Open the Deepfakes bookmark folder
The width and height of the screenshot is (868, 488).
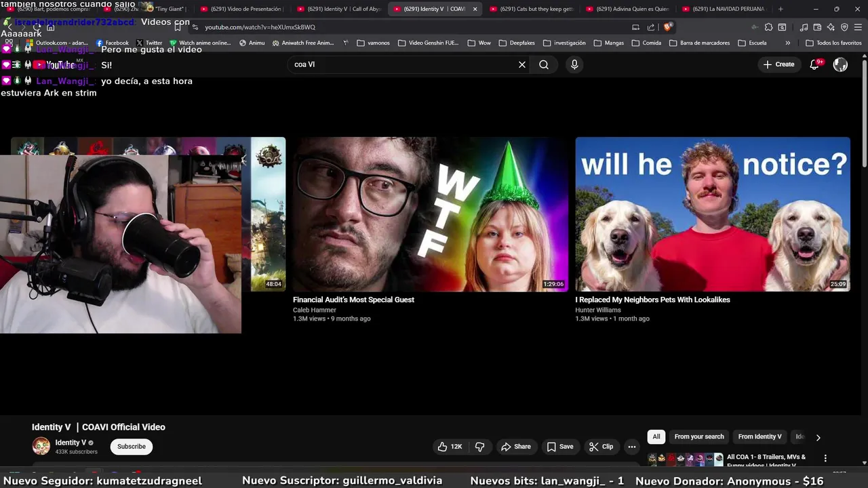[x=516, y=43]
